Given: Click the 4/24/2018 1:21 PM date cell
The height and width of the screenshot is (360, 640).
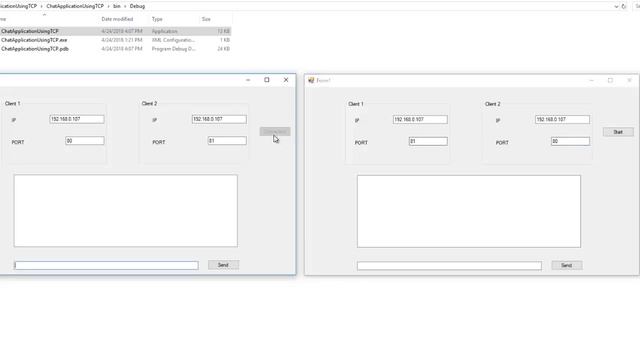Looking at the screenshot, I should (122, 40).
